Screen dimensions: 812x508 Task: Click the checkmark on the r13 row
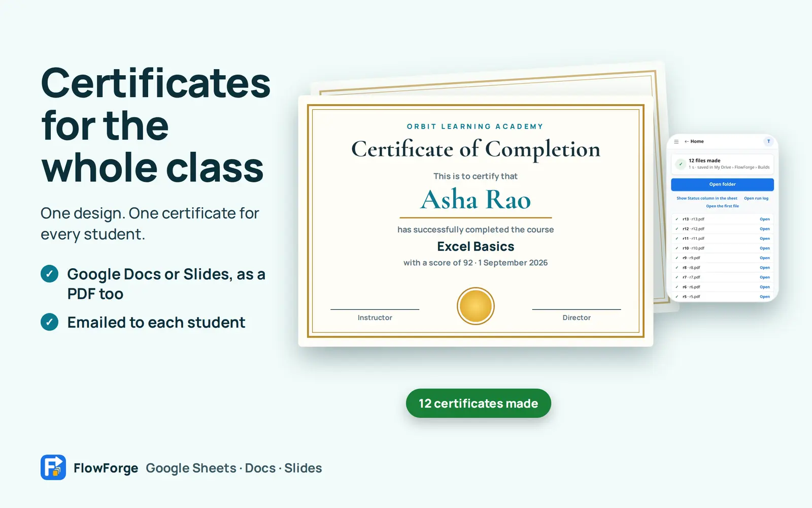(676, 219)
